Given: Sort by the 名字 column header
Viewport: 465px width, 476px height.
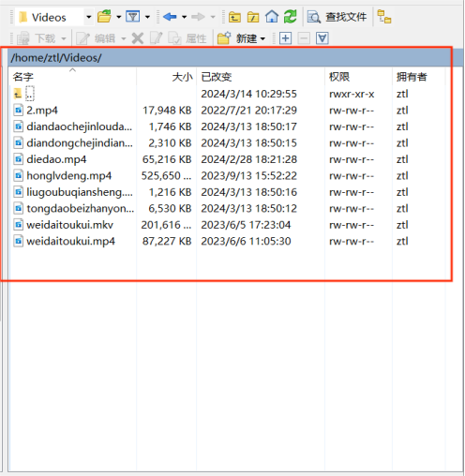Looking at the screenshot, I should [23, 77].
